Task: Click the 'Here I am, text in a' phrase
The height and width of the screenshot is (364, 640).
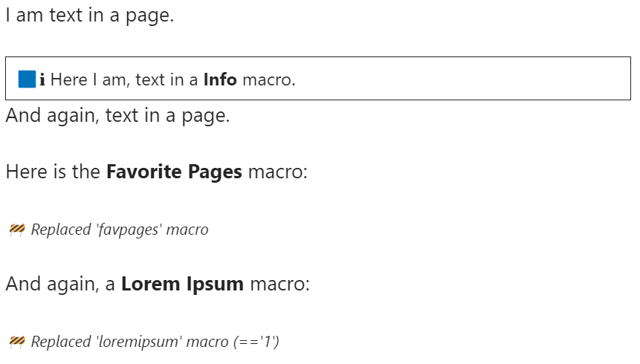Action: [x=124, y=80]
